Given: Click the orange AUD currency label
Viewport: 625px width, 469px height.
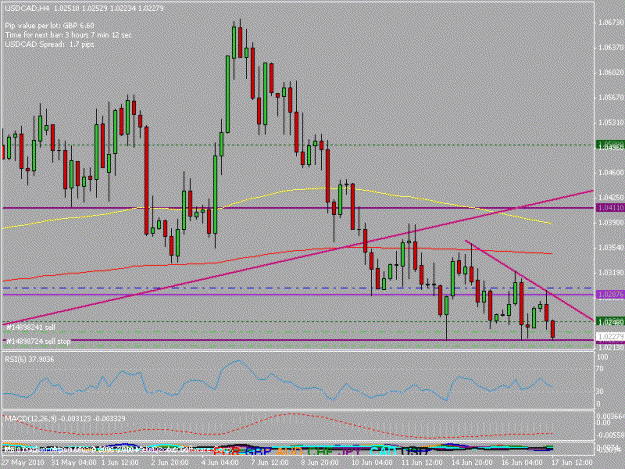Looking at the screenshot, I should pos(289,451).
